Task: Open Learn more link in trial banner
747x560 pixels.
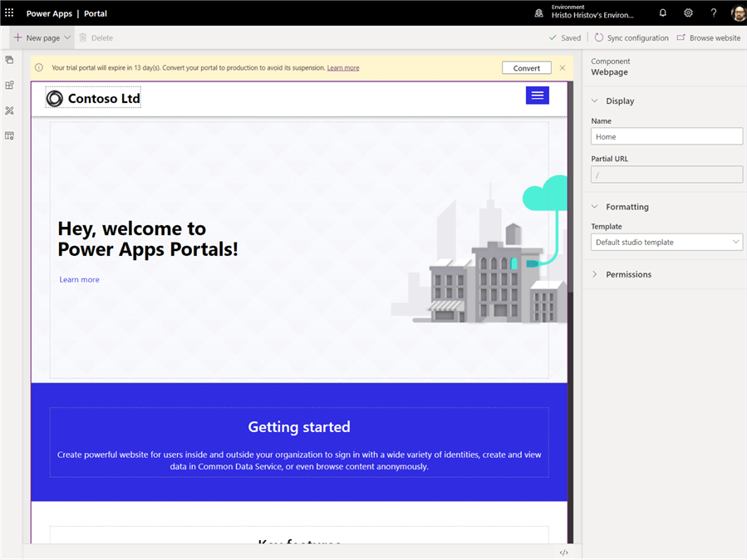Action: pyautogui.click(x=343, y=67)
